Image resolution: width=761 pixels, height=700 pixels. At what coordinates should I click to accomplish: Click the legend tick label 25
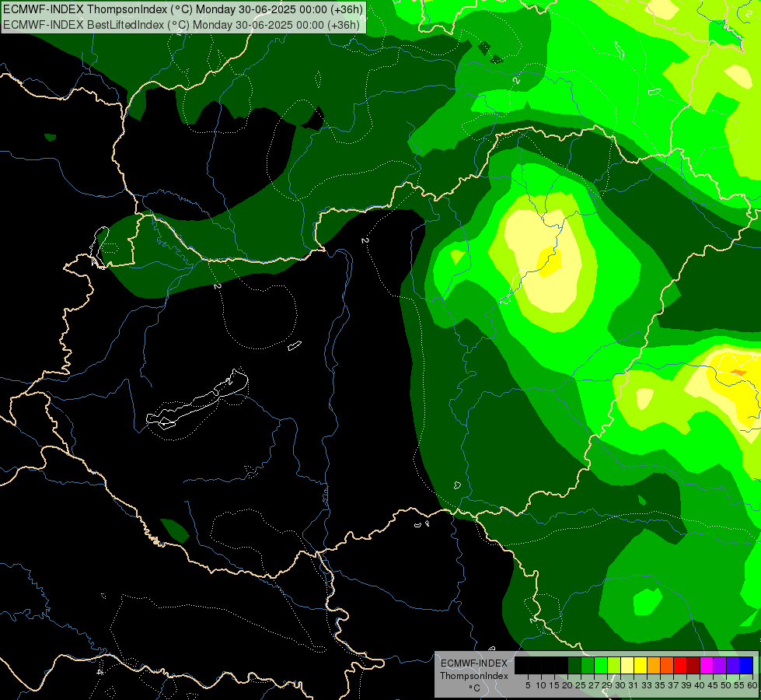pos(581,685)
